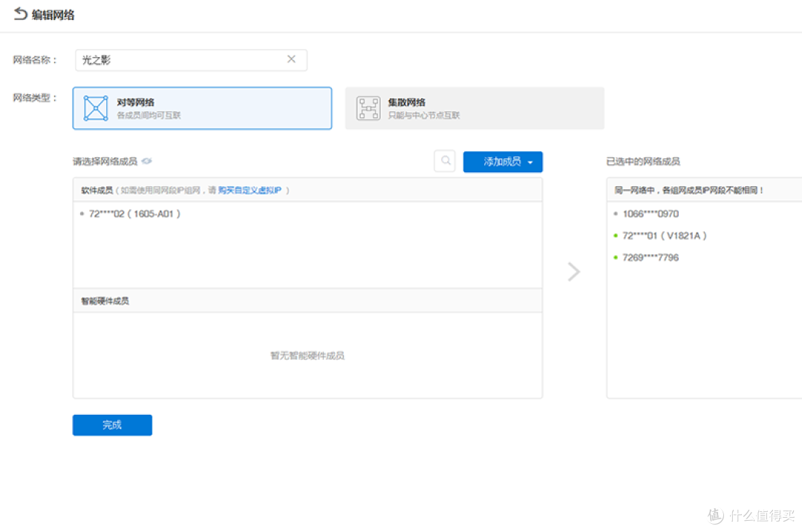Click the 集散网络 hub icon
The width and height of the screenshot is (802, 532).
click(368, 108)
